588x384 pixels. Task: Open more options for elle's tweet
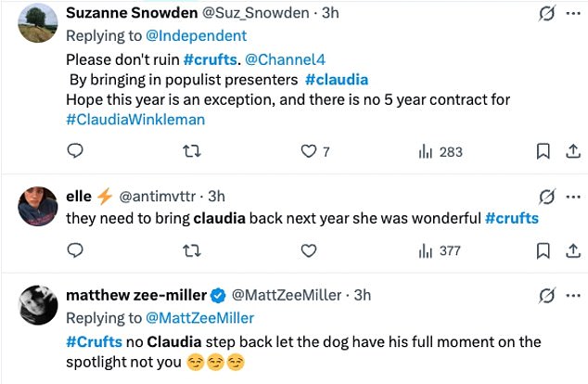point(574,196)
